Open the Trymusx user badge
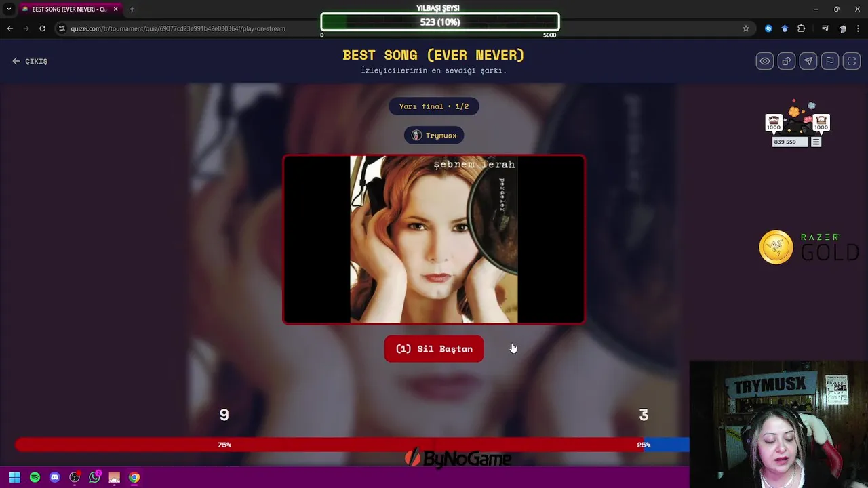 tap(434, 136)
